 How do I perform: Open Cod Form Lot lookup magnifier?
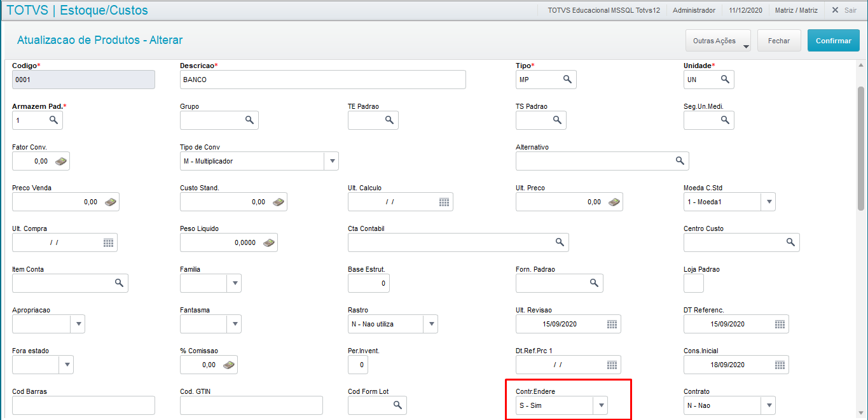click(397, 405)
